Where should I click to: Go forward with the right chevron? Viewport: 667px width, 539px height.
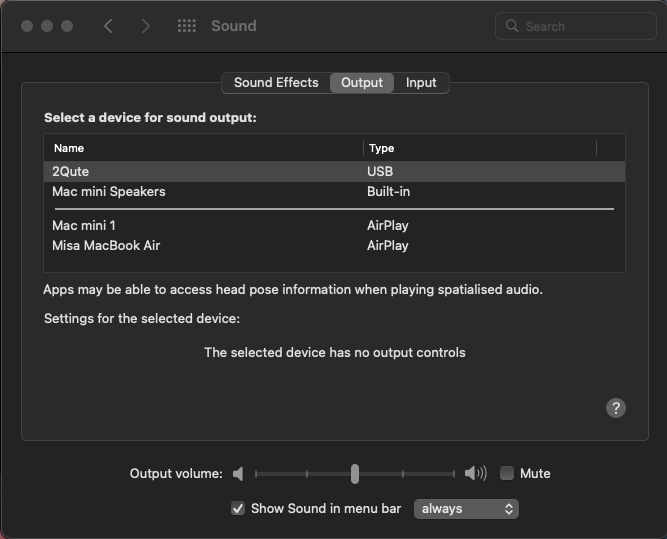145,26
